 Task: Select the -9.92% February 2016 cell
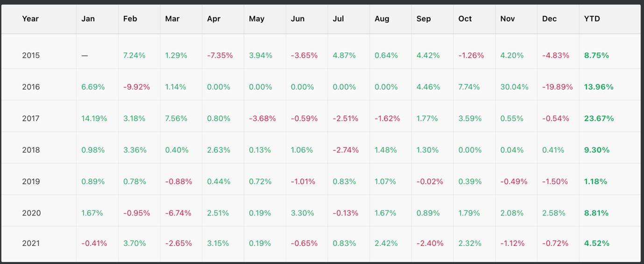coord(136,87)
